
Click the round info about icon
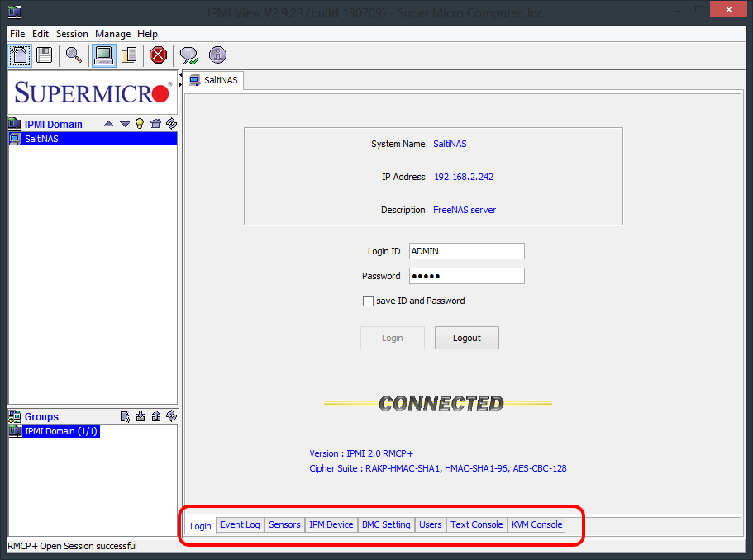[217, 55]
